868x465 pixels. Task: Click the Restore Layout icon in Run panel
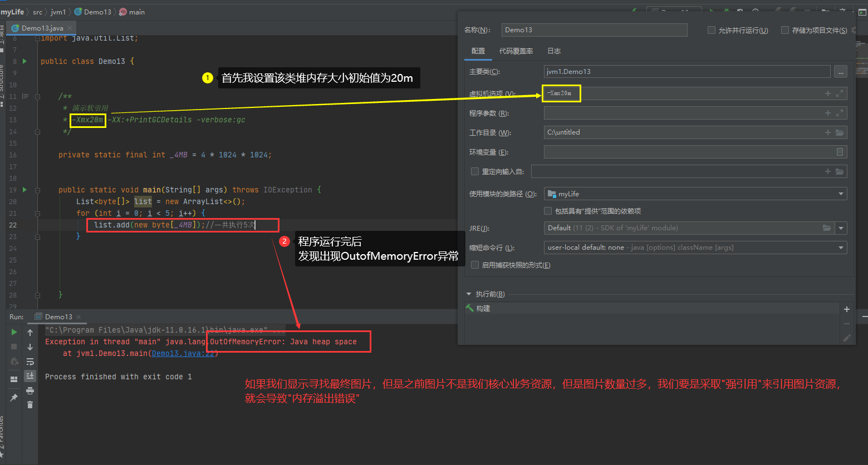pos(14,379)
